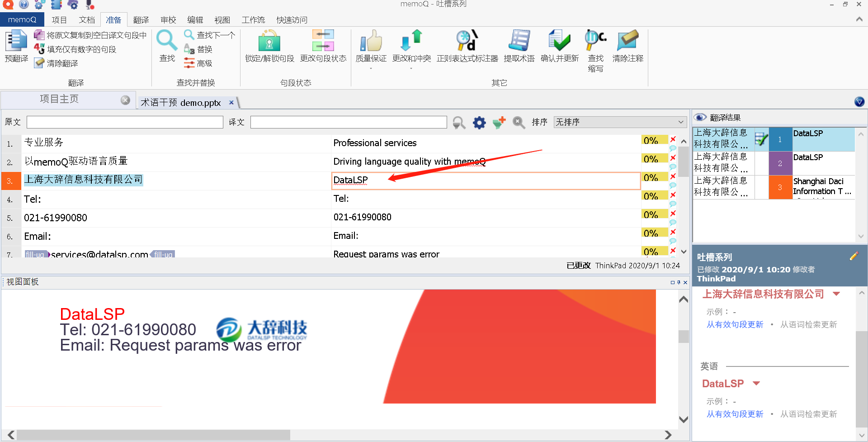Click Change segment status (更改句段状态)
This screenshot has width=868, height=442.
(x=323, y=46)
